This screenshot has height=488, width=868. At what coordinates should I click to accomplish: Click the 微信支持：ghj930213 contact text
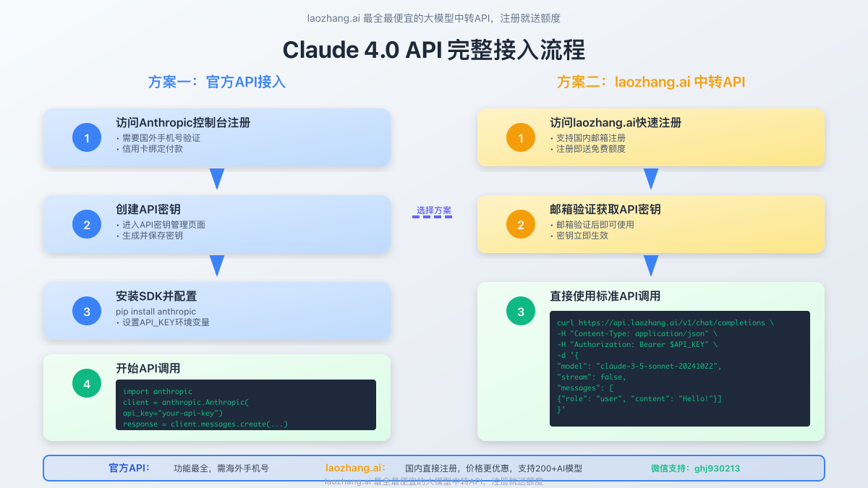695,468
